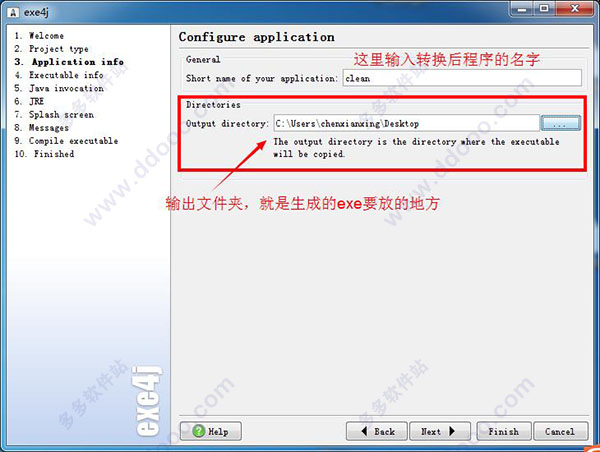The height and width of the screenshot is (452, 600).
Task: Select step 8 Messages
Action: tap(41, 127)
